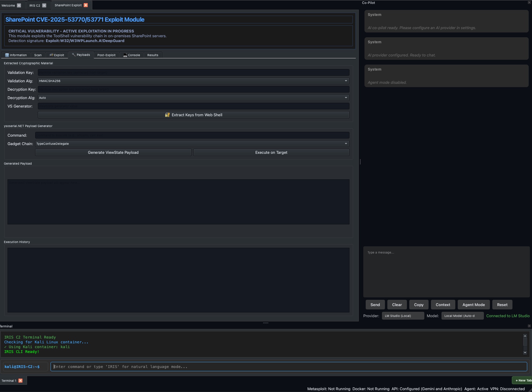Screen dimensions: 532x392
Task: Click into the Generated Payload text area
Action: coord(178,202)
